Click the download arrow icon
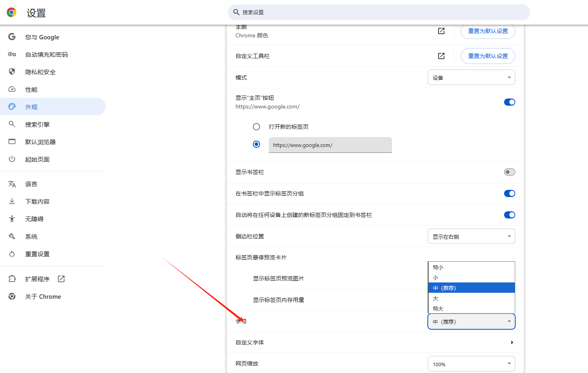The height and width of the screenshot is (373, 588). click(12, 201)
